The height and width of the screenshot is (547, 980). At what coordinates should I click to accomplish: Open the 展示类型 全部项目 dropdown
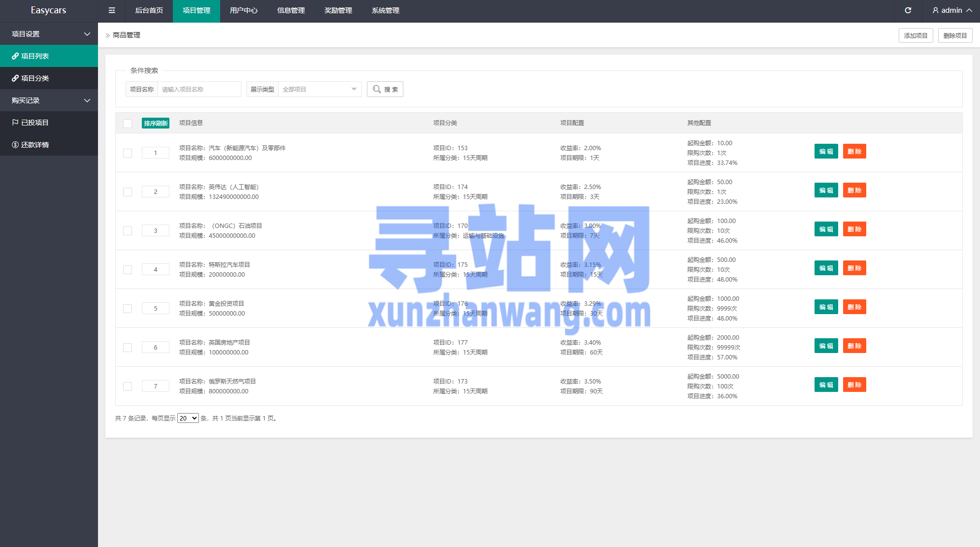pos(320,89)
